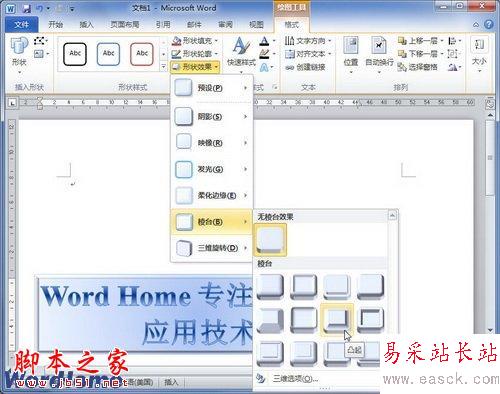Click the 形状轮廓 pen outline icon
This screenshot has height=394, width=500.
(176, 54)
